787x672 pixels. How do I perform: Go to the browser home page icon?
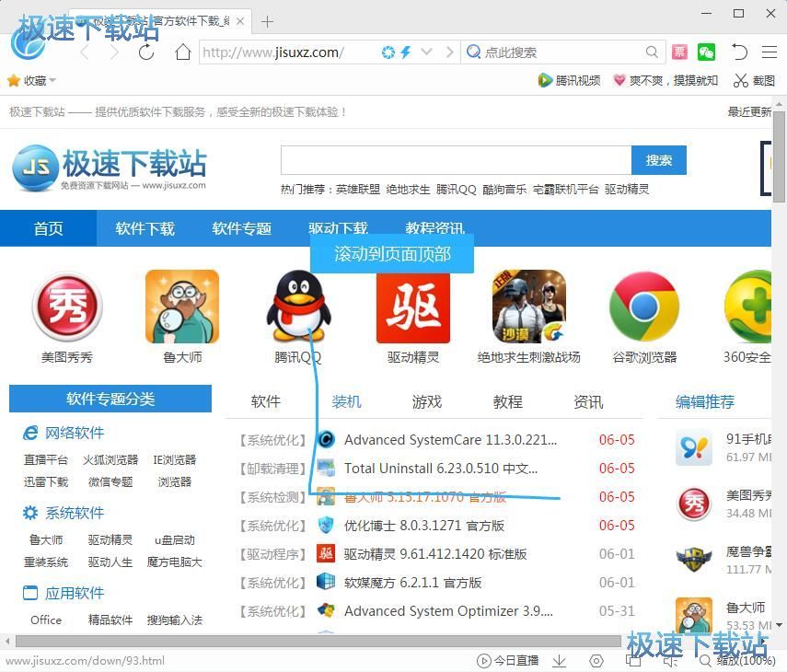coord(182,52)
